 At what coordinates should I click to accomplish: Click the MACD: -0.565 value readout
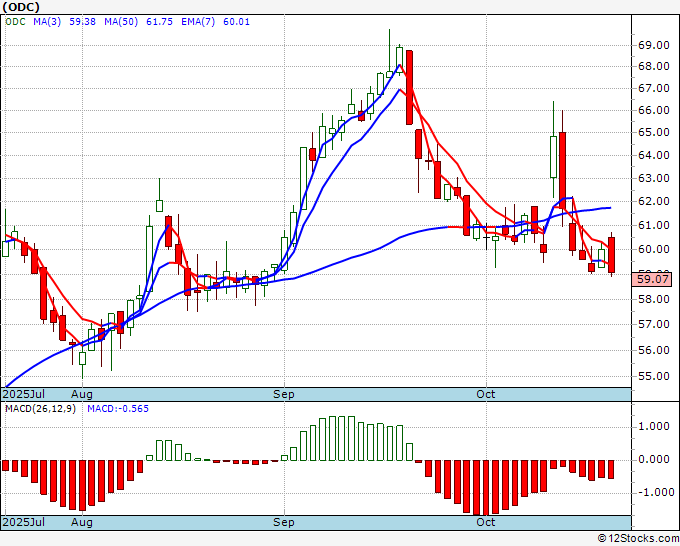tap(118, 409)
